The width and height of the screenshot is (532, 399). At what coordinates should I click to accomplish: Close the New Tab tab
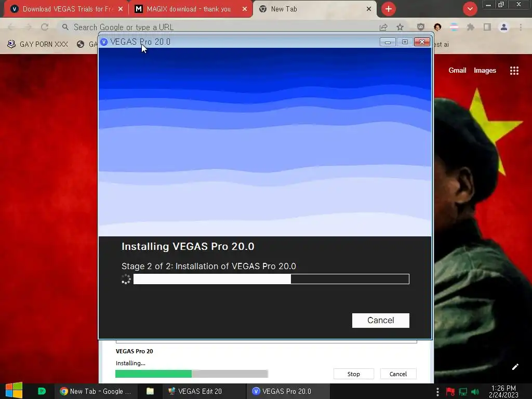(369, 9)
